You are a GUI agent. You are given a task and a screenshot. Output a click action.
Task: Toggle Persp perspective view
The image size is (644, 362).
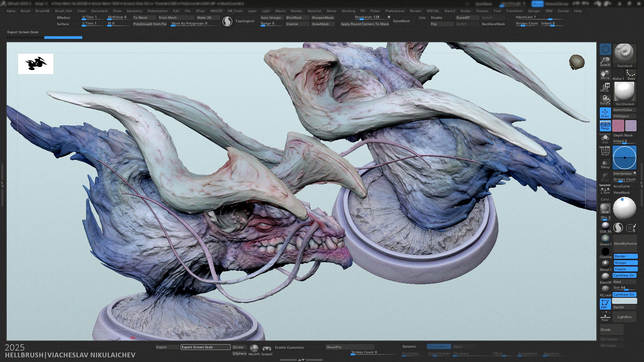click(x=605, y=126)
